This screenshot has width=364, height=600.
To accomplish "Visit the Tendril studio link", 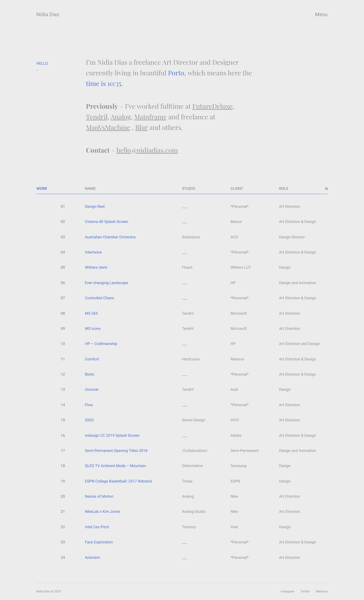I will (x=97, y=117).
